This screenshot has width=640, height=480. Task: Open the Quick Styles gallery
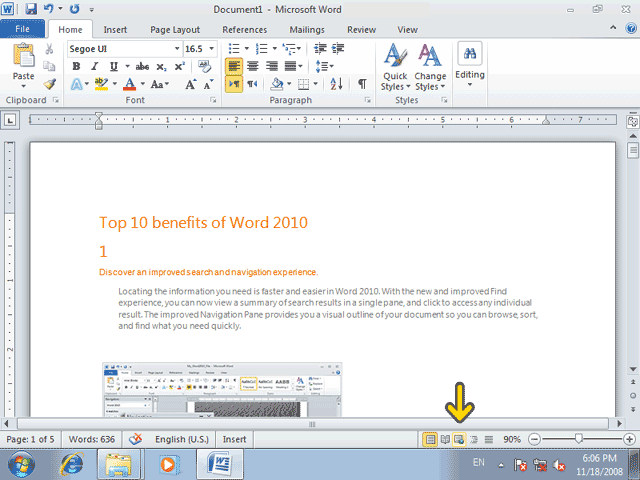click(395, 67)
